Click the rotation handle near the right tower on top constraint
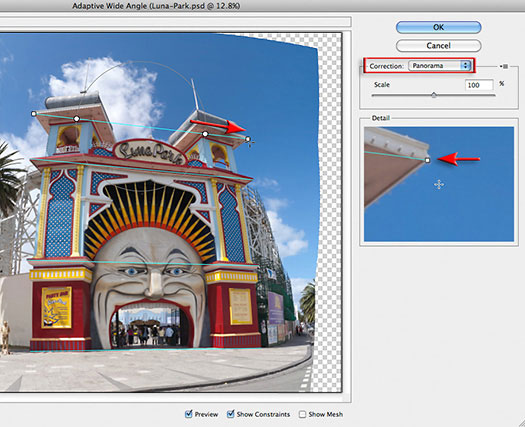Image resolution: width=525 pixels, height=427 pixels. (x=205, y=134)
